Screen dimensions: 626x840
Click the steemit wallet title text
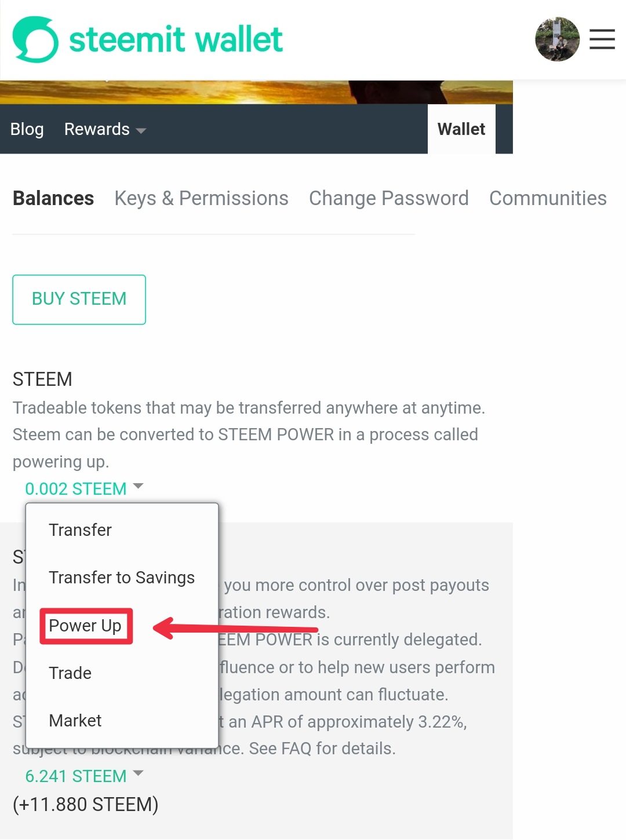(x=176, y=39)
